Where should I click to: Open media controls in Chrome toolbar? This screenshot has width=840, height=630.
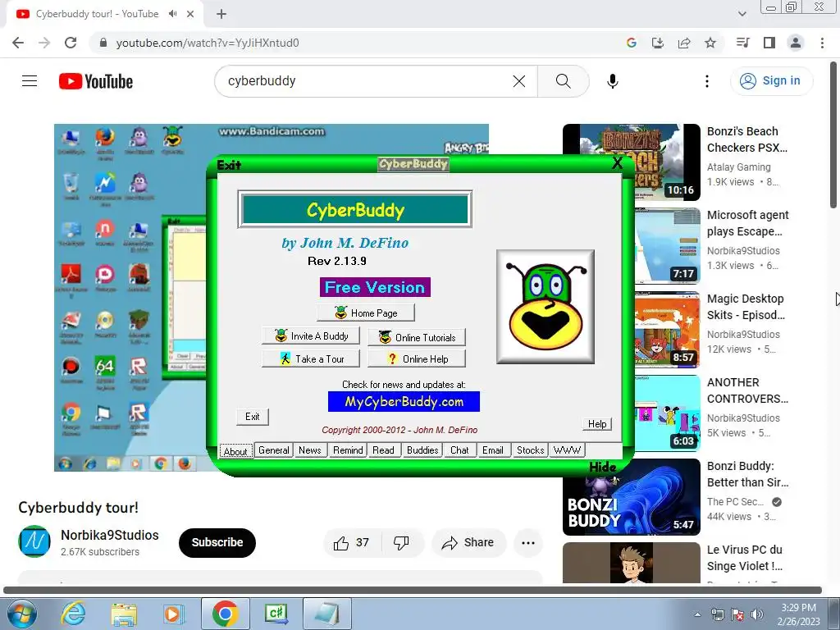click(x=742, y=43)
